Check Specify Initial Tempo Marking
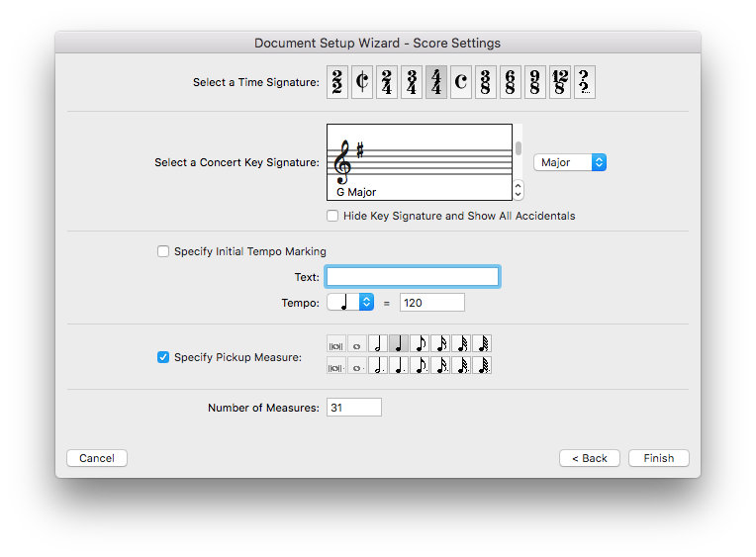The image size is (756, 557). click(163, 251)
